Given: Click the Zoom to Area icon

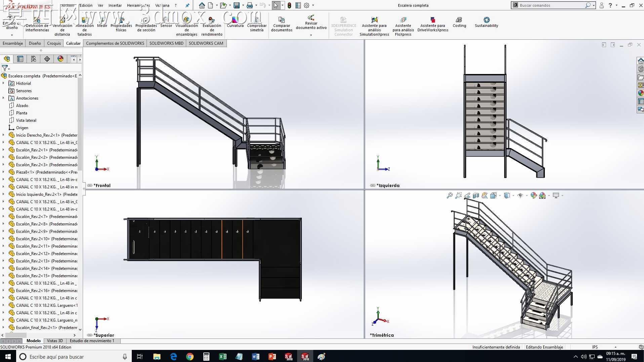Looking at the screenshot, I should [x=458, y=195].
